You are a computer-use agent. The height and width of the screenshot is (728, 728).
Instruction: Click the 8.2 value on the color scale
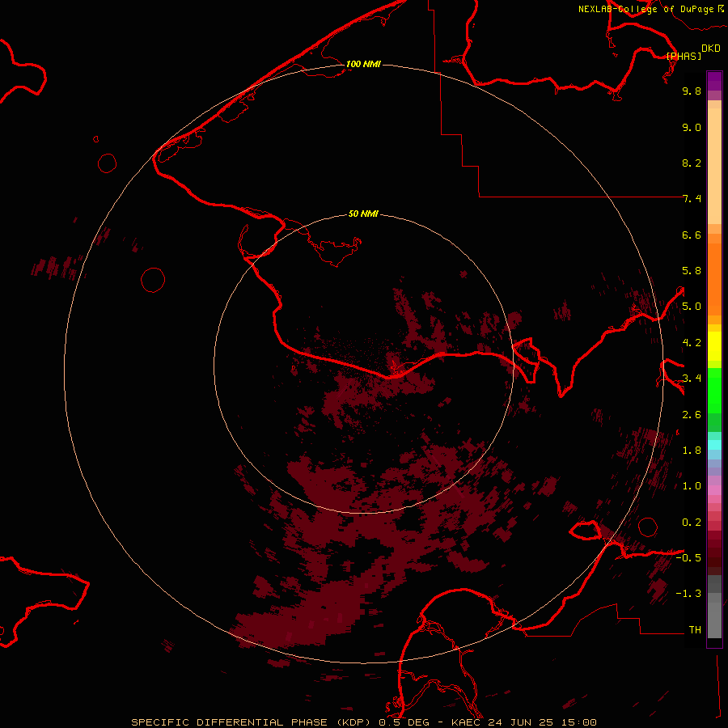tap(692, 163)
